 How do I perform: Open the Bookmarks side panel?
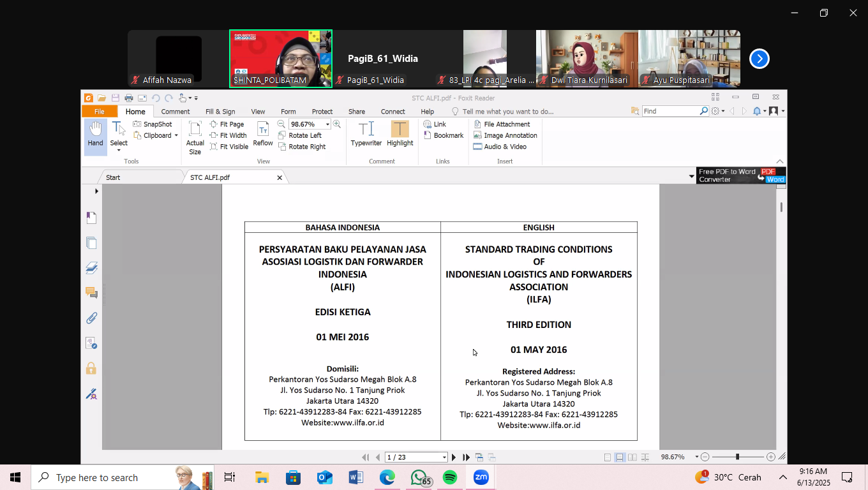91,218
